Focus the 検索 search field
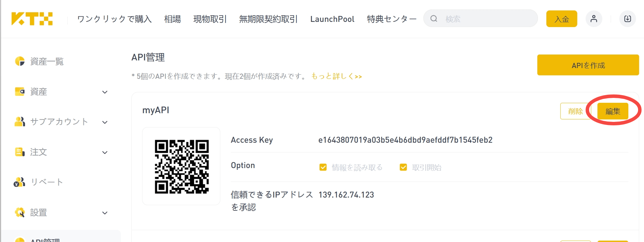The width and height of the screenshot is (644, 242). pyautogui.click(x=481, y=18)
